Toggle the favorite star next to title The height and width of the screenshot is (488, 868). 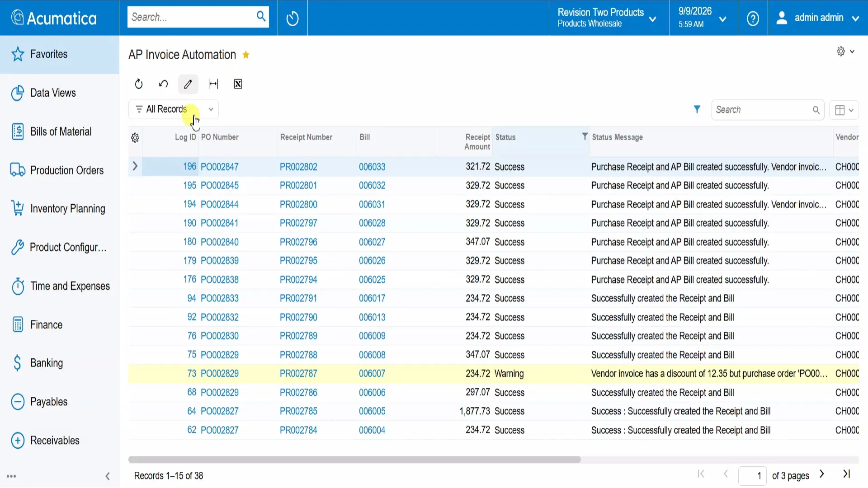tap(246, 55)
